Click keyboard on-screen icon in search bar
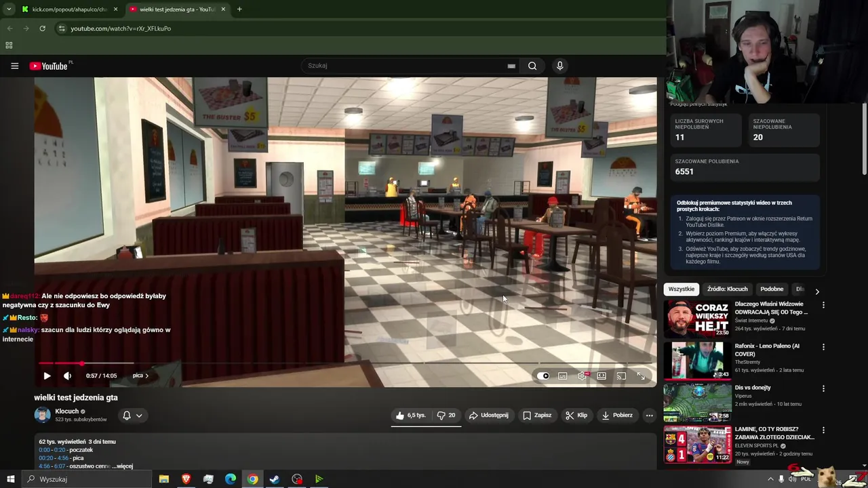Viewport: 868px width, 488px height. (x=511, y=66)
